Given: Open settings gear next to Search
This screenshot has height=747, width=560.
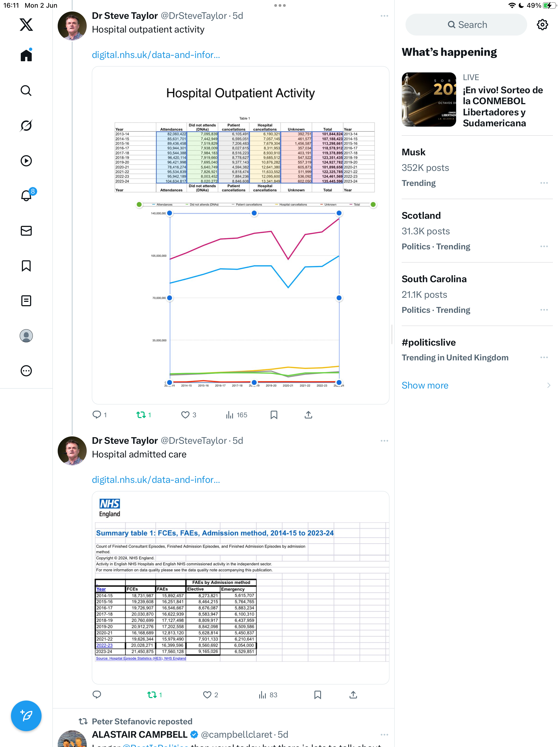Looking at the screenshot, I should coord(542,25).
